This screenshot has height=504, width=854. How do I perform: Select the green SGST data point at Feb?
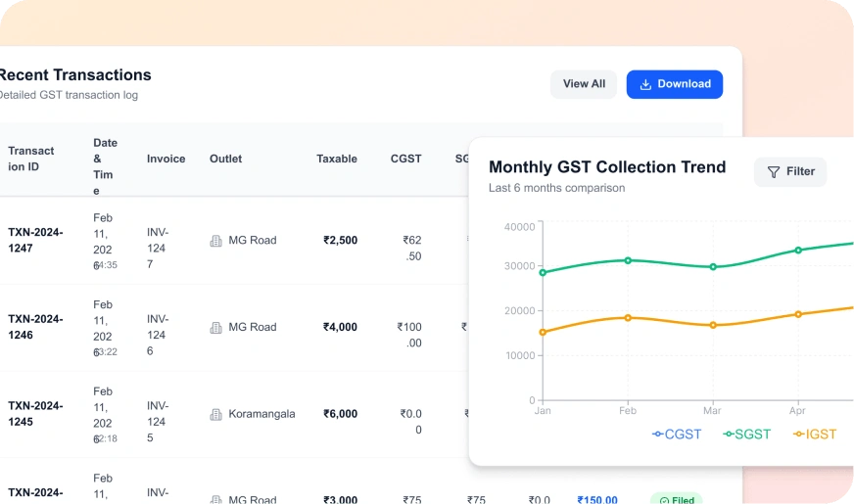click(x=628, y=260)
